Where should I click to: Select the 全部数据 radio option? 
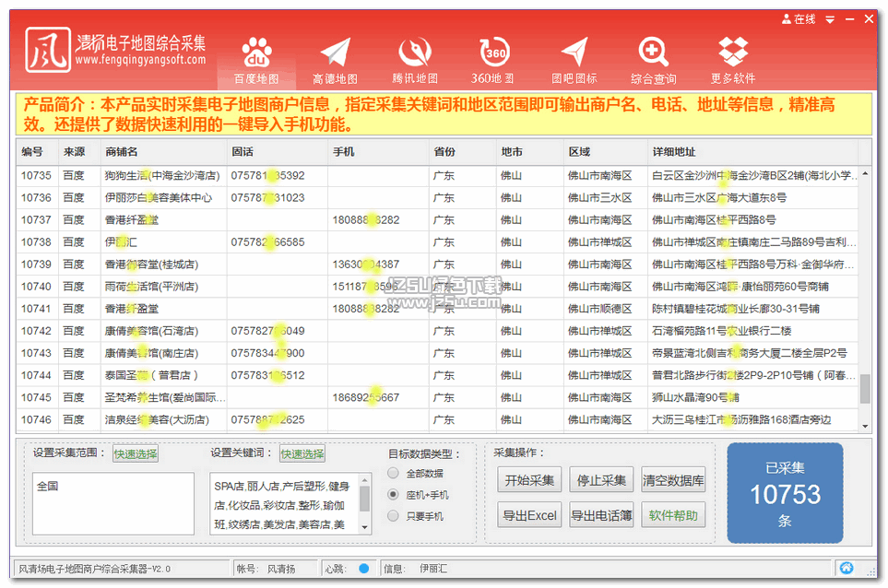pyautogui.click(x=393, y=473)
